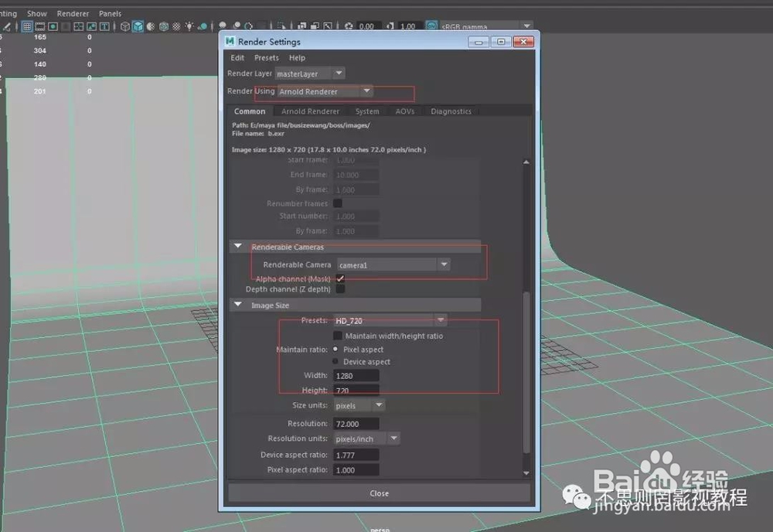Open the viewport Show menu

(x=37, y=14)
